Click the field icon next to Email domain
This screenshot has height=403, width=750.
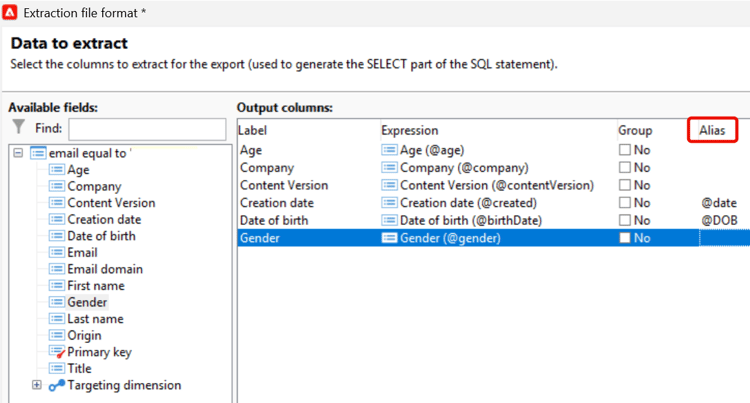click(57, 269)
